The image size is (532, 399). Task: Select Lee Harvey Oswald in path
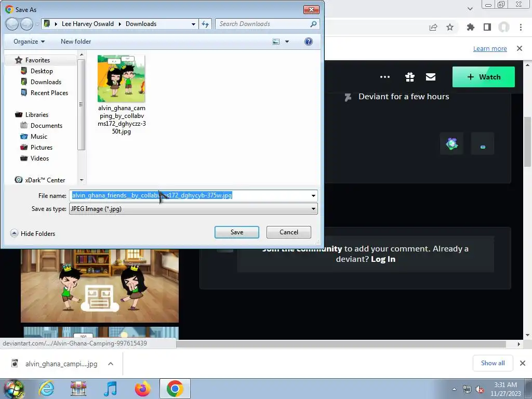(87, 24)
